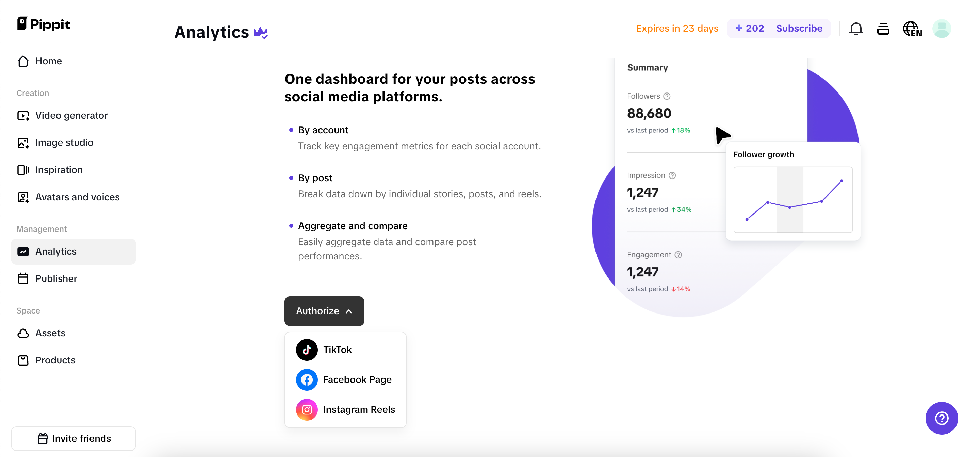Click the Impression info icon
The image size is (980, 457).
(x=672, y=176)
